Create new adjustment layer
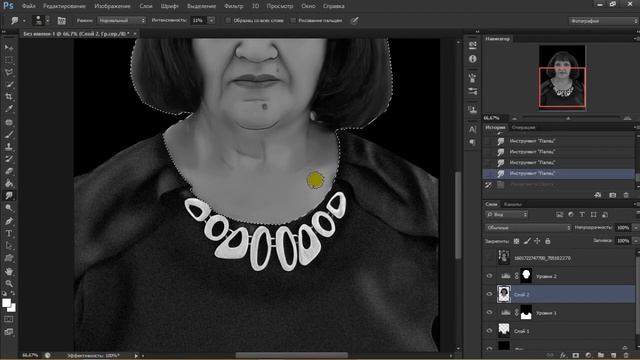Screen dimensions: 640x360 click(588, 355)
